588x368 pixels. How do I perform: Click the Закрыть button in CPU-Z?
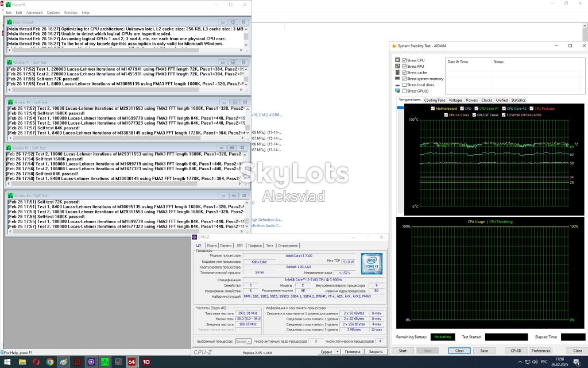point(376,352)
